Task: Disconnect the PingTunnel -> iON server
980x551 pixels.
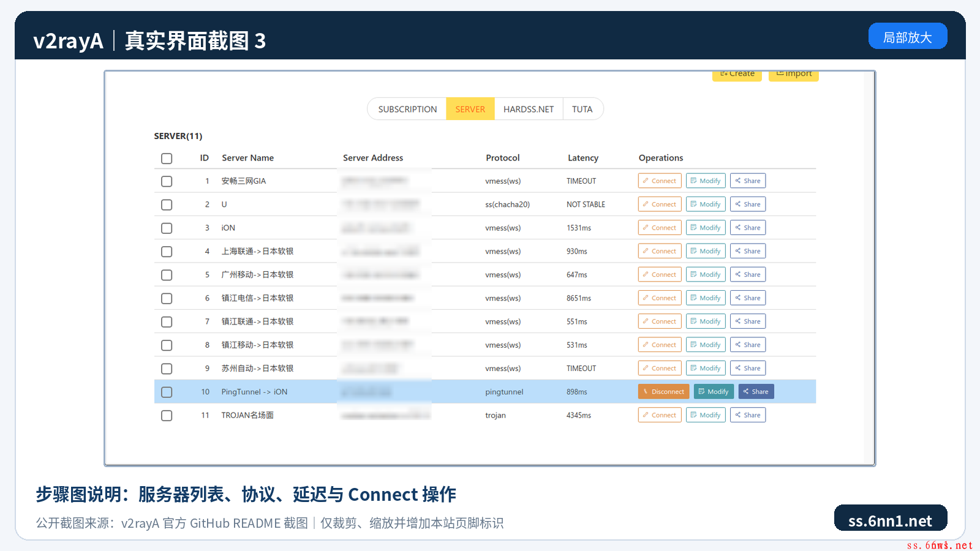Action: (664, 392)
